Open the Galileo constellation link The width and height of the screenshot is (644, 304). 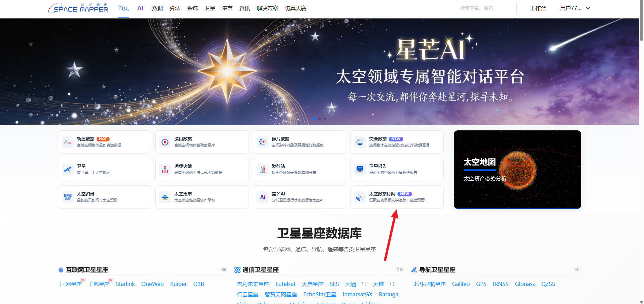(461, 284)
